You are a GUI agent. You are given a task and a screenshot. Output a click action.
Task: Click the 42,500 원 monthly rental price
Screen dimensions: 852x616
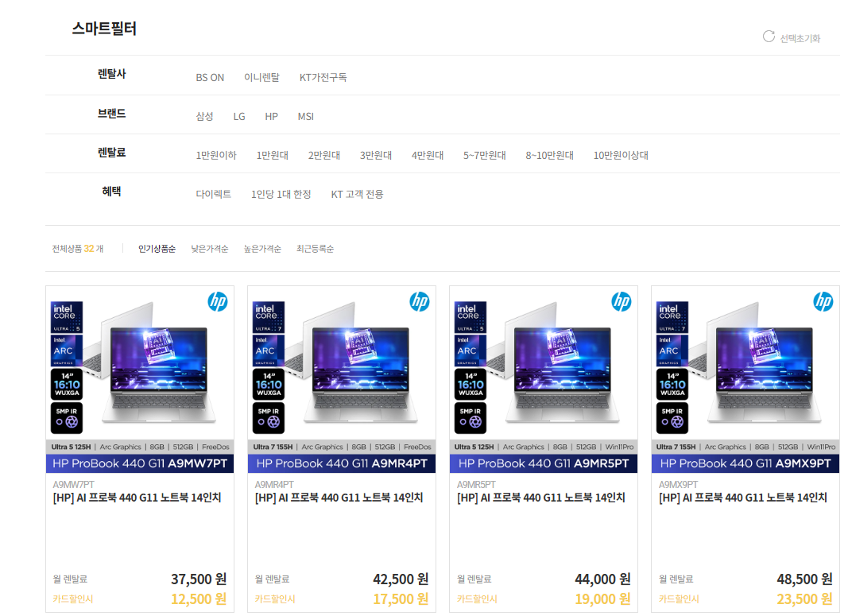401,579
